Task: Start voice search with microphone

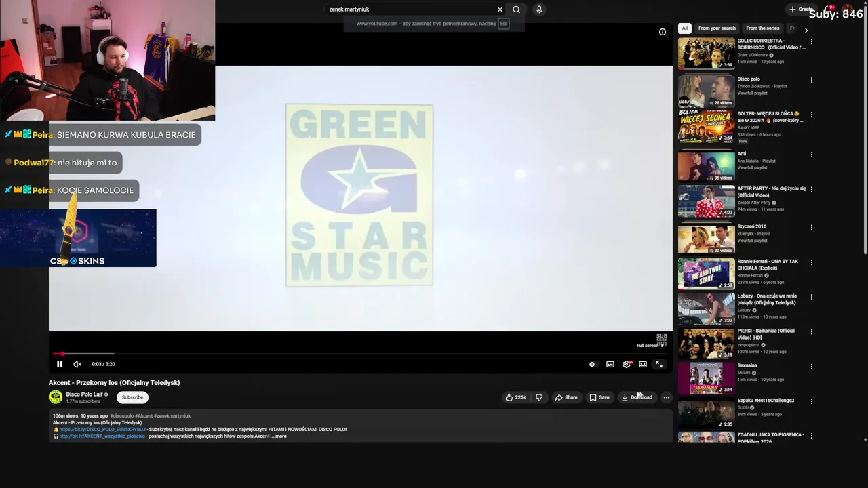Action: tap(539, 9)
